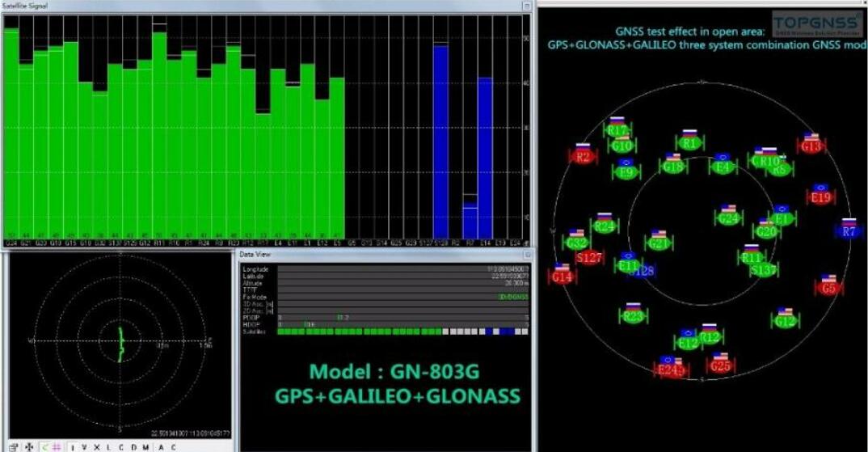Click the Fix Mode value in Data View
The image size is (868, 452).
514,297
